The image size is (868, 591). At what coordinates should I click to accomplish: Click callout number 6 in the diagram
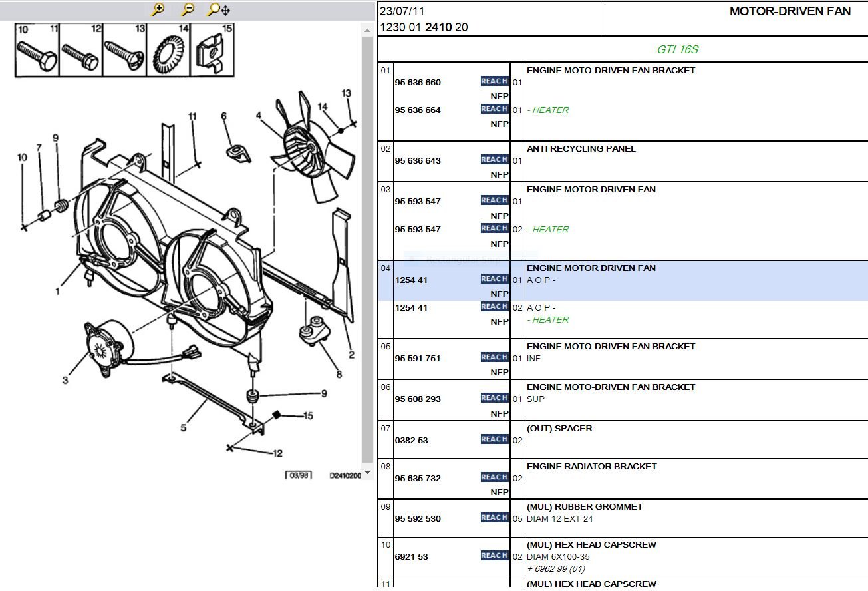point(224,116)
